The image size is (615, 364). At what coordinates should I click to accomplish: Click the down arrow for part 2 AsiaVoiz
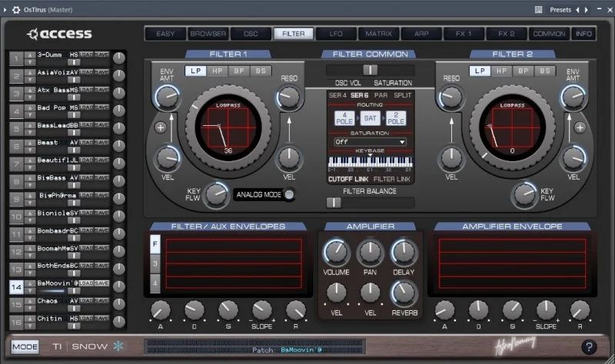30,80
